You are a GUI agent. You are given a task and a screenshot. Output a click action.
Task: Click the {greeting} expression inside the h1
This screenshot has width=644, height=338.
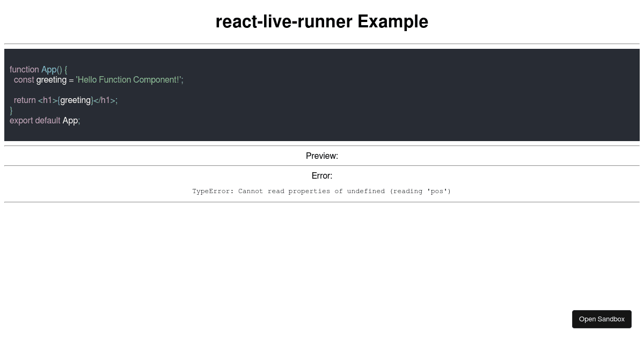tap(75, 100)
